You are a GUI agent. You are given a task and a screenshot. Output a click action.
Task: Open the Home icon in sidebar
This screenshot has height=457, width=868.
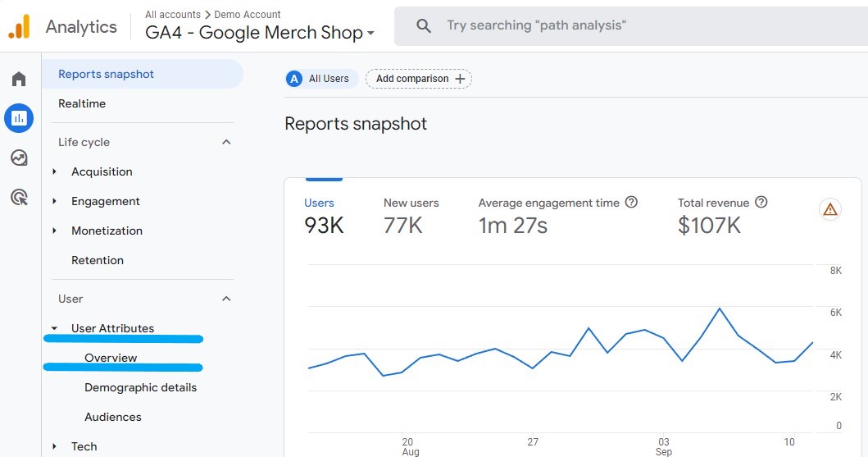coord(19,79)
